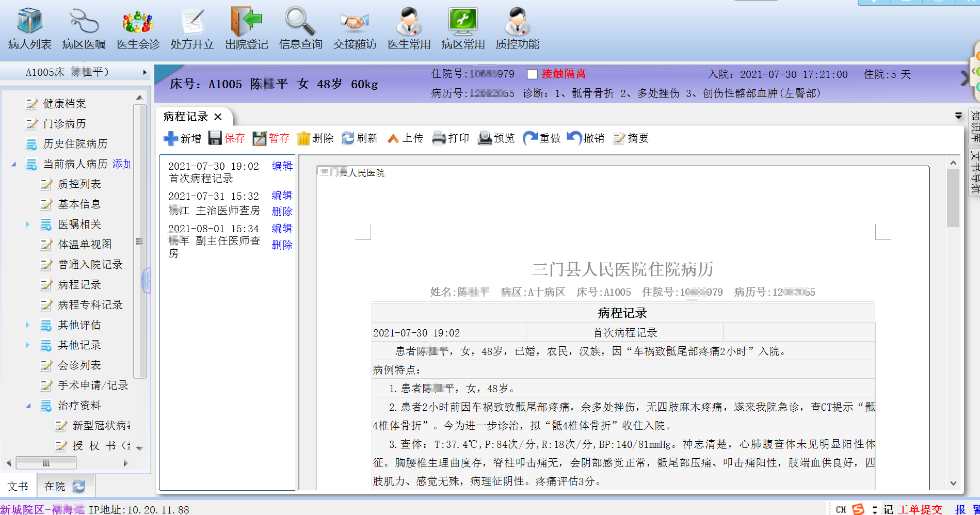Image resolution: width=980 pixels, height=515 pixels.
Task: Open 医生会诊 consultation icon
Action: (x=138, y=22)
